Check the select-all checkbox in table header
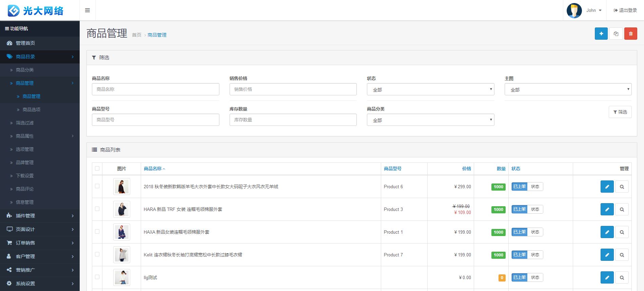644x291 pixels. (97, 169)
